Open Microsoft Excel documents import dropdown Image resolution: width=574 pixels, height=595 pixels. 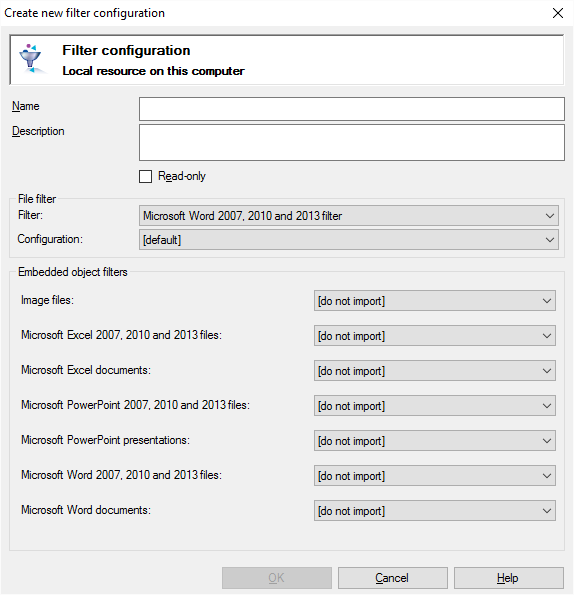tap(435, 371)
